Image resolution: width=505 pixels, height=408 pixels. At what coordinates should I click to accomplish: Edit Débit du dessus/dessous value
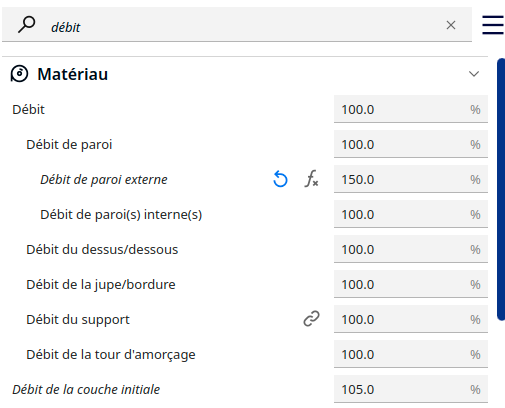(411, 249)
